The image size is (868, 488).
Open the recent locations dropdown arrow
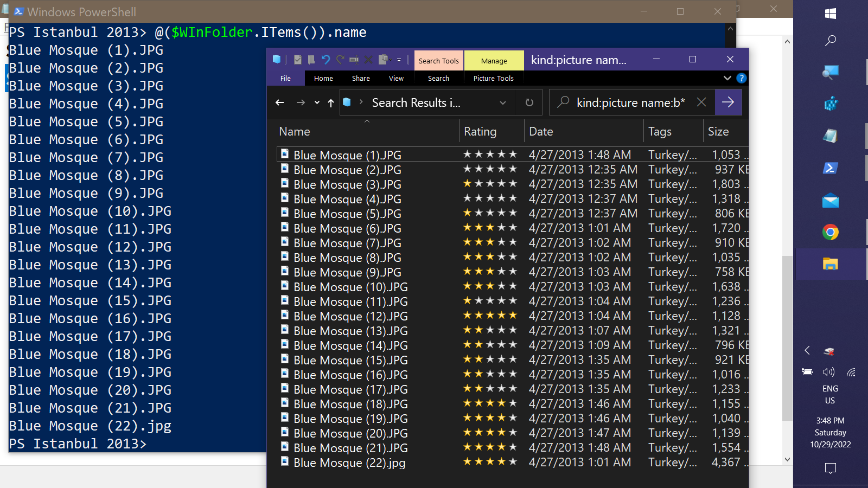point(317,102)
